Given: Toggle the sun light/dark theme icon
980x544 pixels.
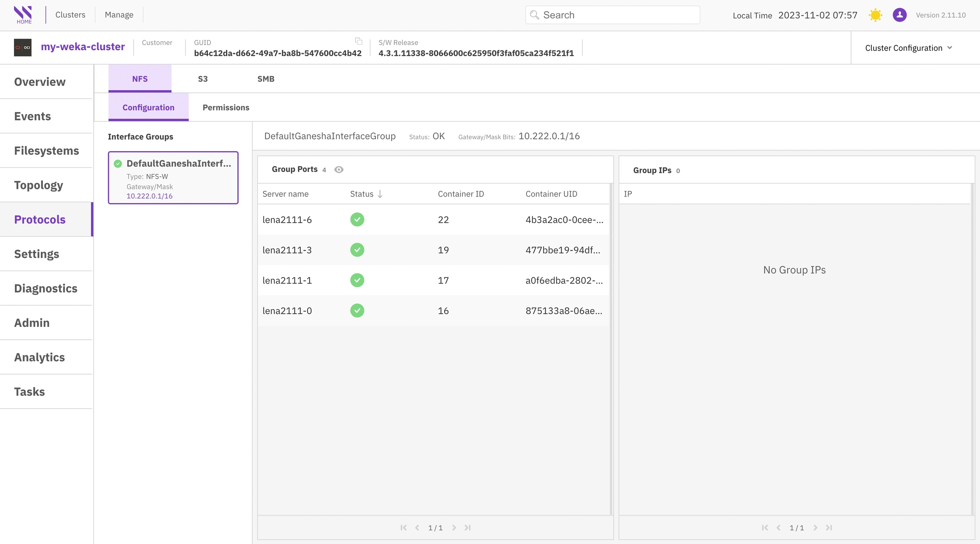Looking at the screenshot, I should point(875,15).
